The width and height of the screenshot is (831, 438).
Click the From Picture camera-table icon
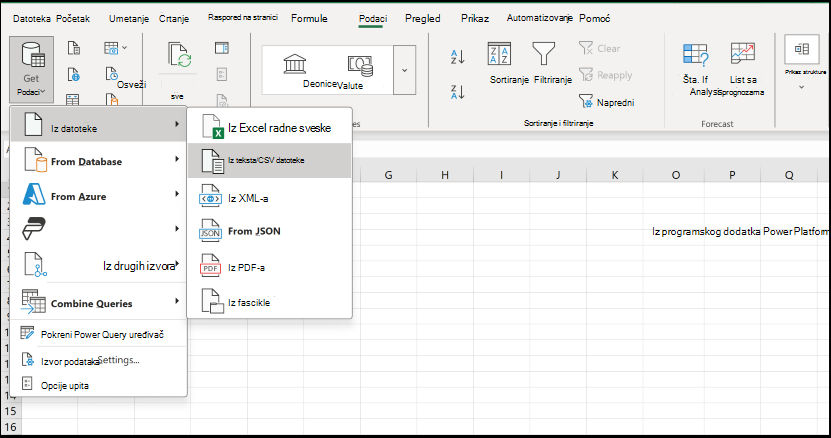(x=111, y=48)
